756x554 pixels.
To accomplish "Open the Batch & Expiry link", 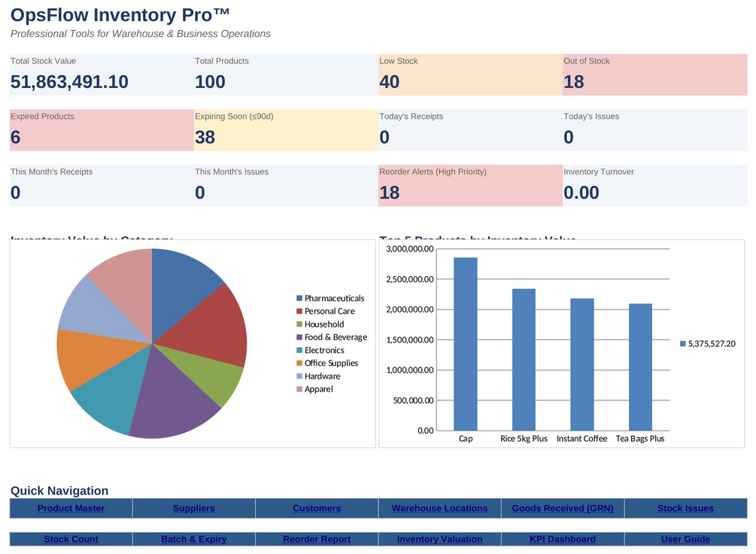I will (194, 539).
